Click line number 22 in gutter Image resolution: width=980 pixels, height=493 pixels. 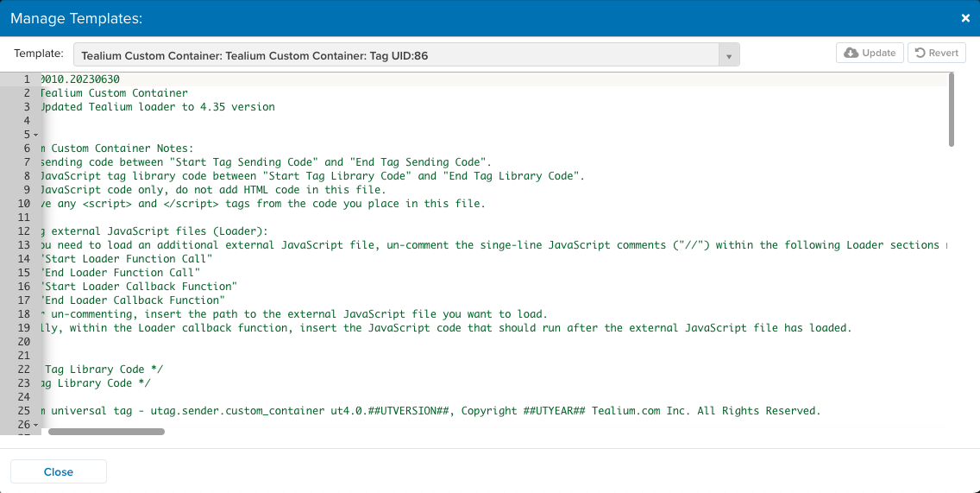pyautogui.click(x=24, y=370)
